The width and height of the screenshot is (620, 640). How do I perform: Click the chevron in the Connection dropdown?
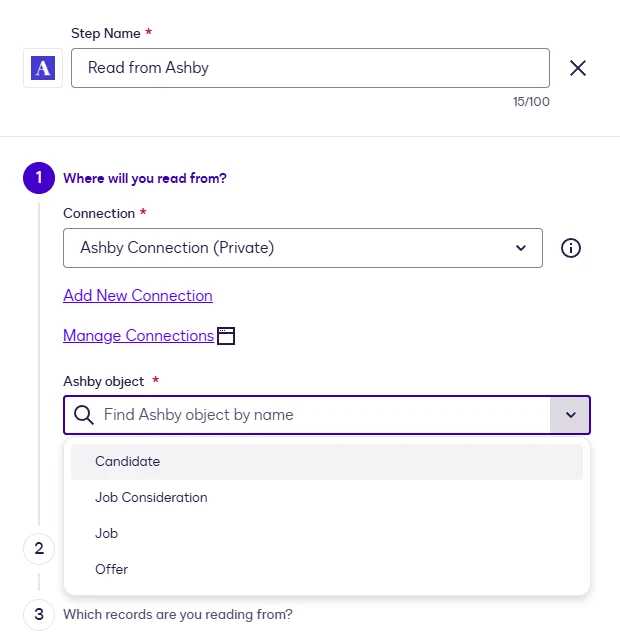(x=520, y=248)
